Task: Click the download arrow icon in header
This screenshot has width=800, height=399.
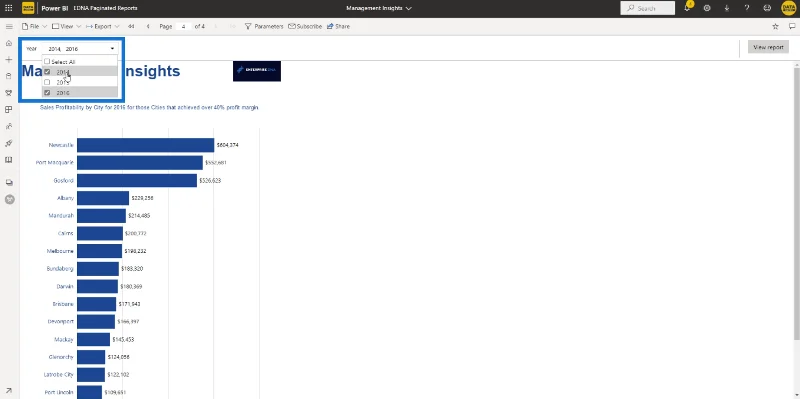Action: click(x=727, y=8)
